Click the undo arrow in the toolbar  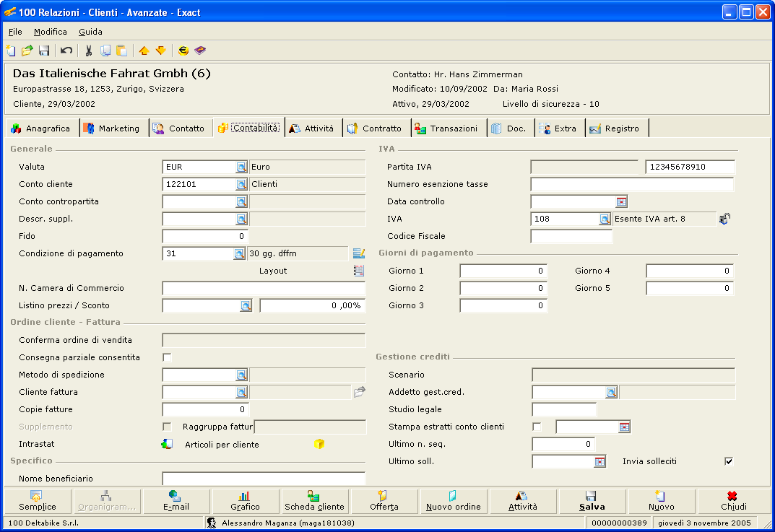[66, 51]
